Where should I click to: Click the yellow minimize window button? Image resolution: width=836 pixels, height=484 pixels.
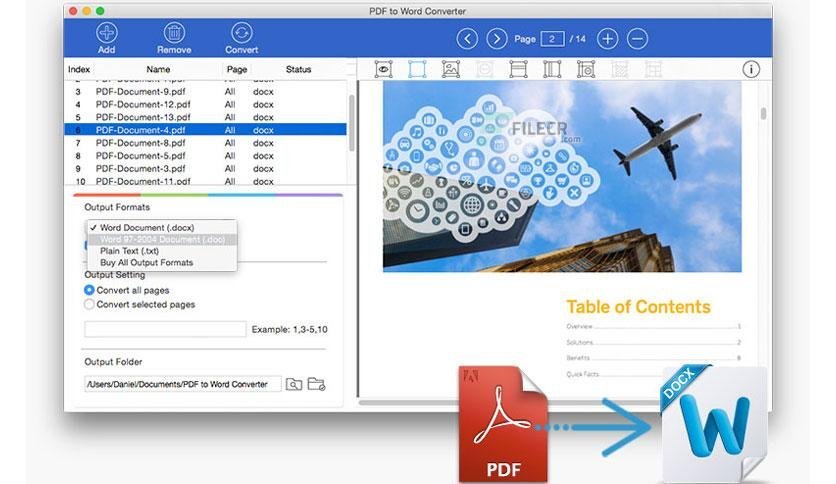tap(86, 11)
